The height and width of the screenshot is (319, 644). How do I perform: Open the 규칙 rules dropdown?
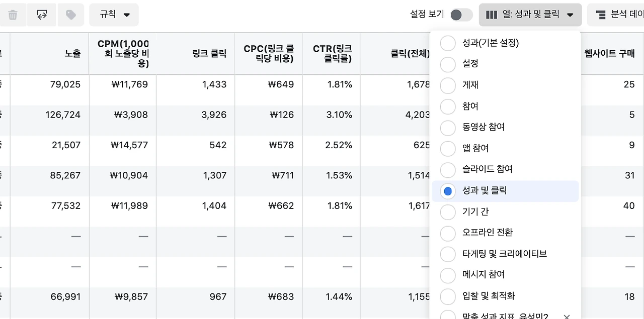tap(114, 15)
